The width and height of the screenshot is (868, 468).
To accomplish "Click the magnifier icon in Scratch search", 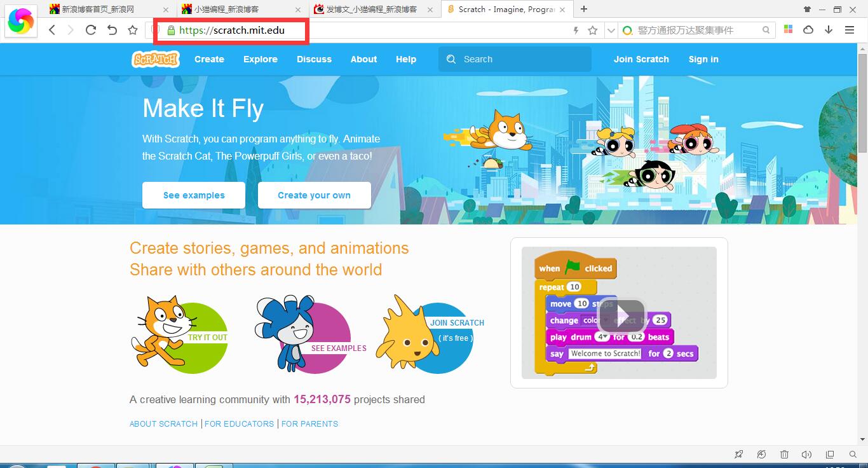I will coord(451,59).
